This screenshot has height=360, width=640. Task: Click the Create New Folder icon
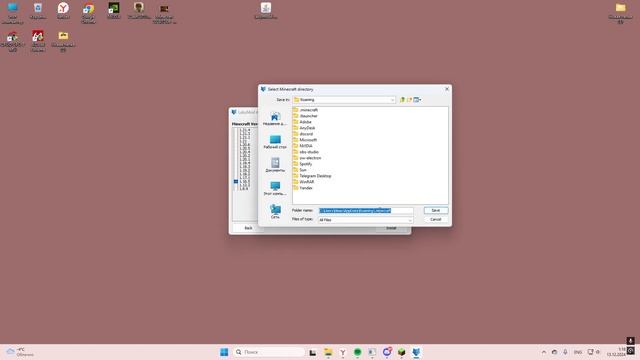(409, 100)
